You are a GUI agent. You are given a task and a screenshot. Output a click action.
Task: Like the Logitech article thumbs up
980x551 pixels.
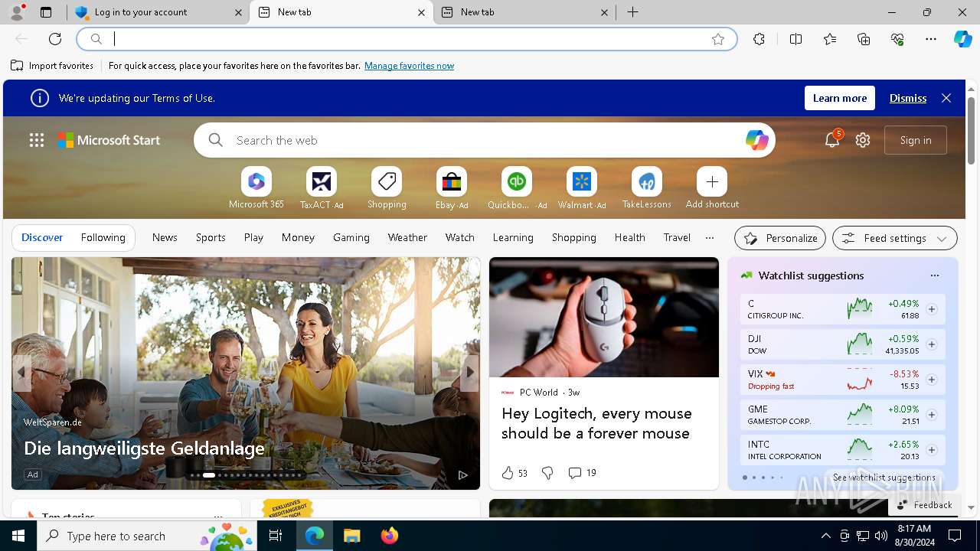click(508, 473)
